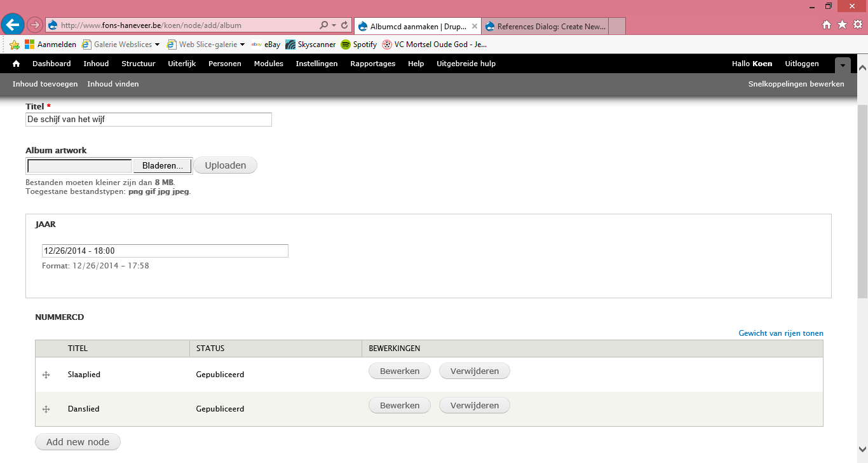Click the Uitloggen link
868x463 pixels.
802,64
